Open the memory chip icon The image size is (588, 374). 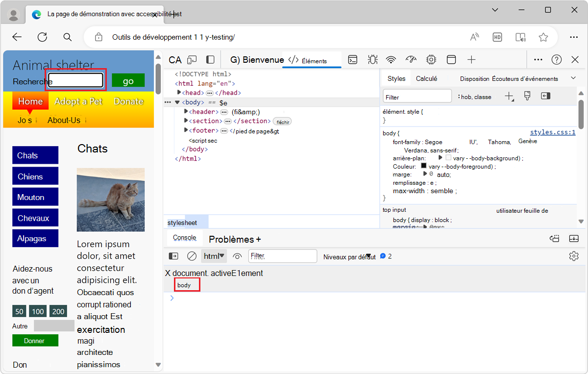click(431, 59)
